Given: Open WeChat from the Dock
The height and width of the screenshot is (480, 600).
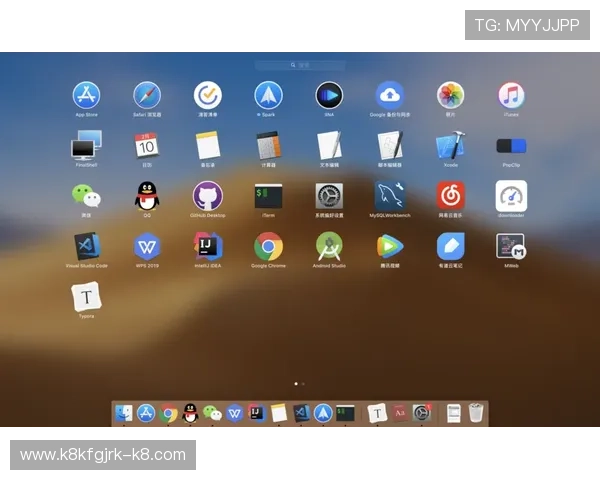Looking at the screenshot, I should coord(212,413).
